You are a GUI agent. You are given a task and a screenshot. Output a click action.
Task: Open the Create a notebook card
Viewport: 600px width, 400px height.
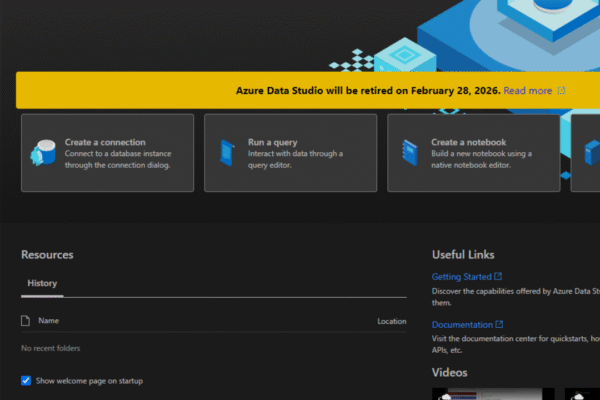pos(474,153)
